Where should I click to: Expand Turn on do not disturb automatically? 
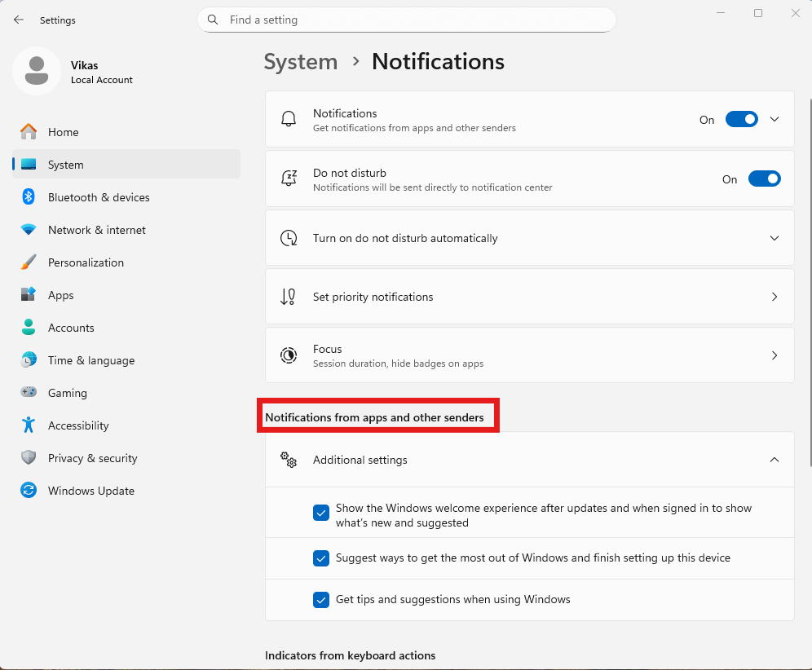pyautogui.click(x=774, y=238)
